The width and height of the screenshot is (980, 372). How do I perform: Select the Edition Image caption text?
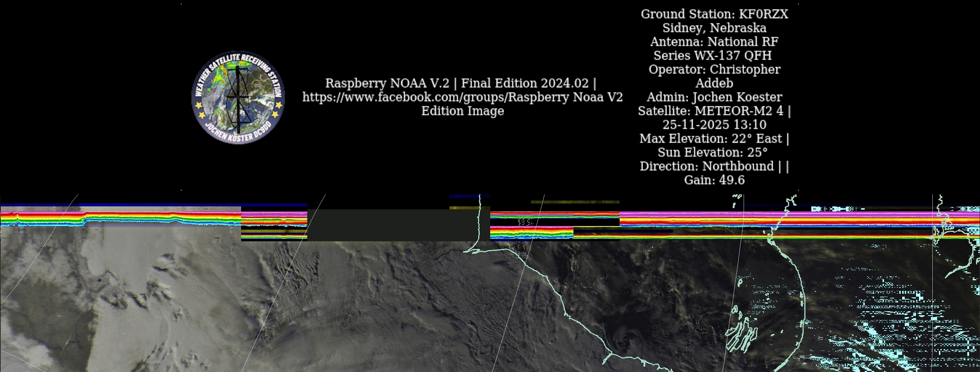coord(462,111)
